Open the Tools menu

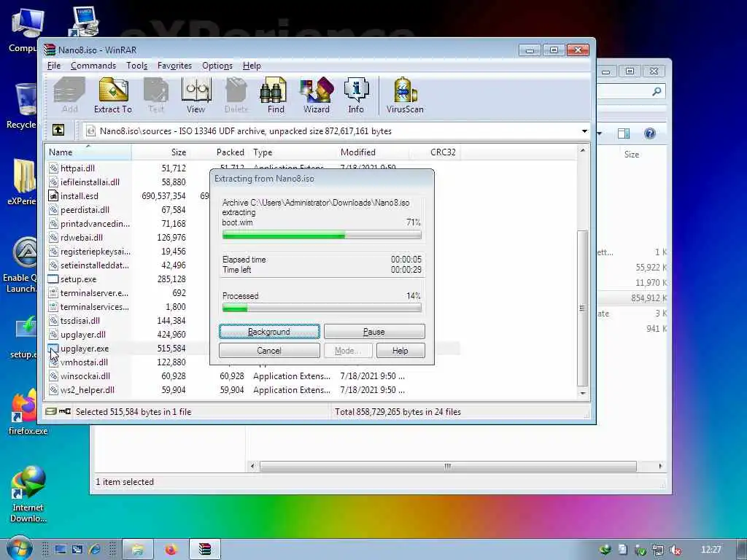(136, 66)
